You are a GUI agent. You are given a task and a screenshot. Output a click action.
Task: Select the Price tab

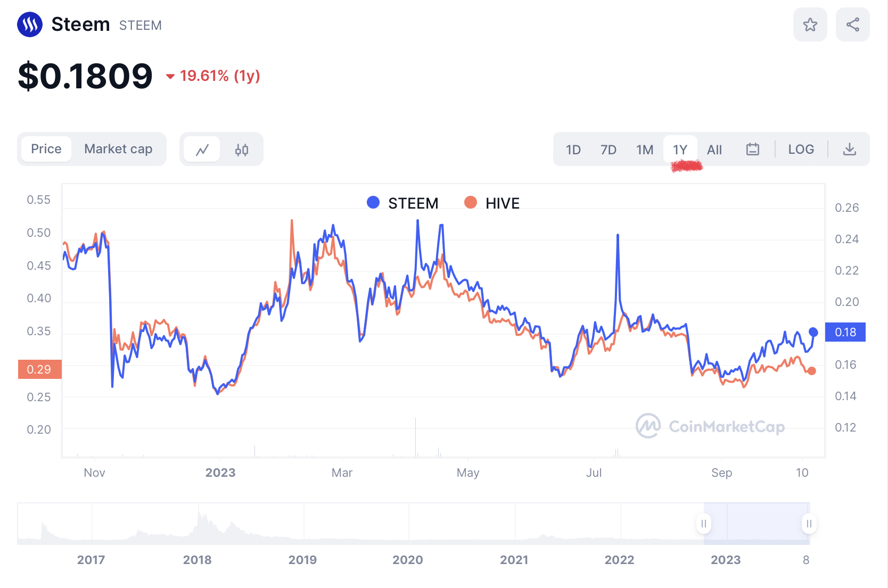[x=46, y=149]
